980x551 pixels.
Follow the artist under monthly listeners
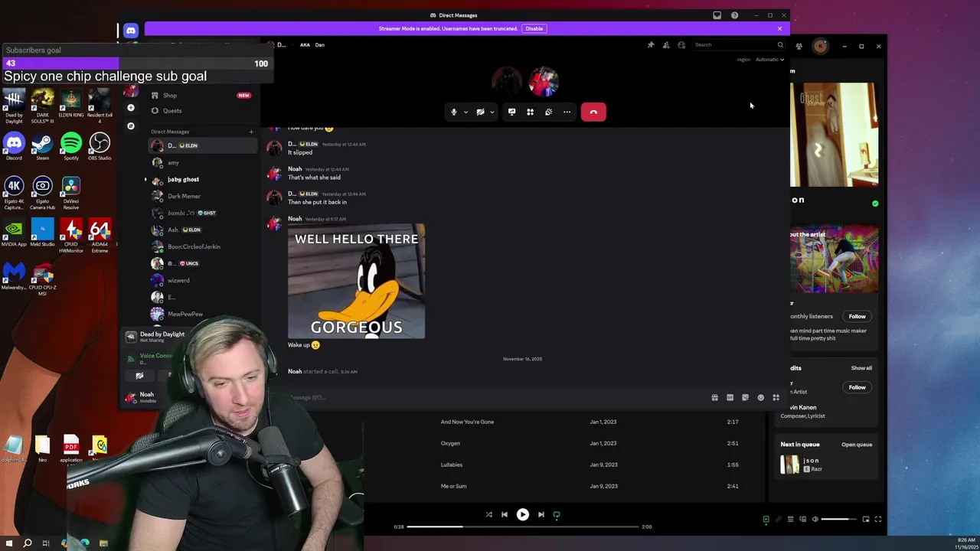pyautogui.click(x=857, y=316)
